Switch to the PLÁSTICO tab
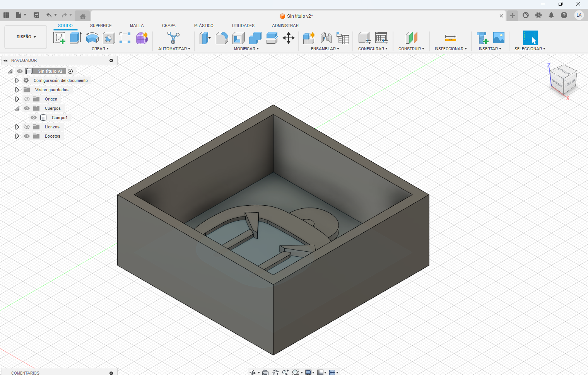Viewport: 588px width, 375px height. [204, 26]
